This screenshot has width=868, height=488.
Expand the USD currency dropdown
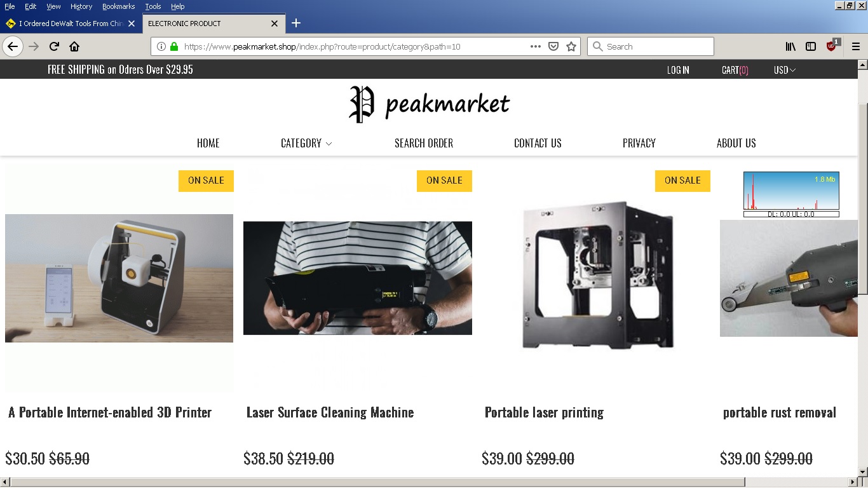tap(785, 70)
